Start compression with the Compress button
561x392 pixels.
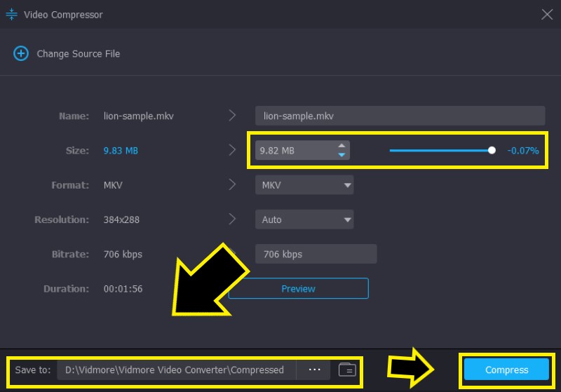coord(506,370)
